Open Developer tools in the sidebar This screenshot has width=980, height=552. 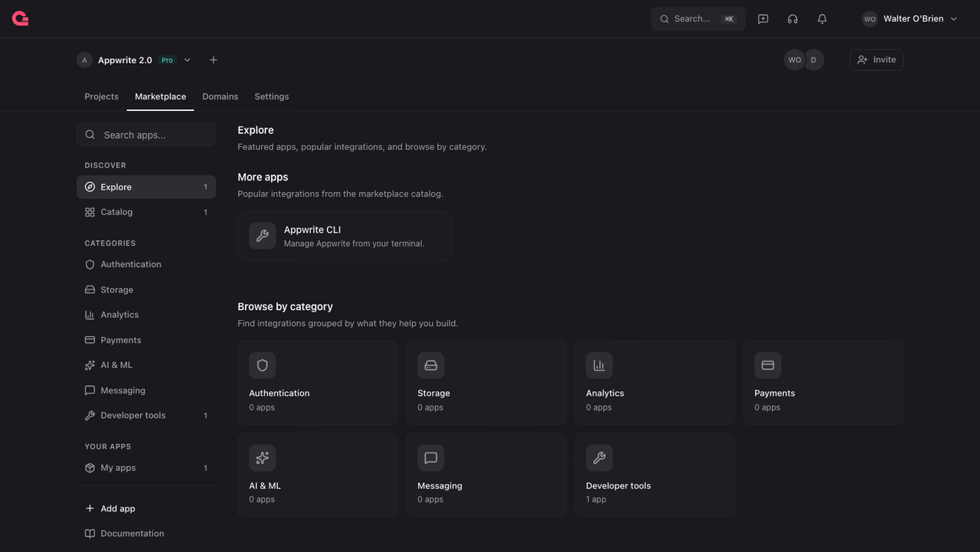coord(146,416)
